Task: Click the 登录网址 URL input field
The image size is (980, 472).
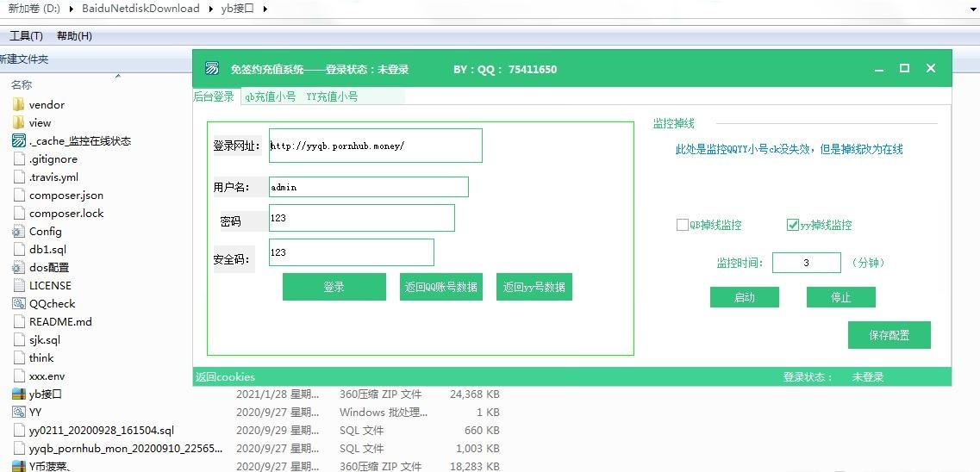Action: pos(376,146)
